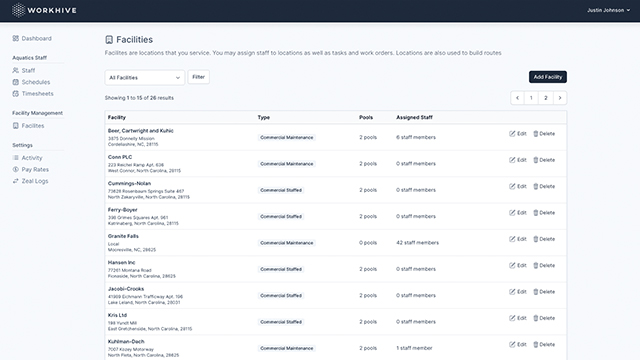Select page 1 in pagination
640x360 pixels.
[531, 98]
